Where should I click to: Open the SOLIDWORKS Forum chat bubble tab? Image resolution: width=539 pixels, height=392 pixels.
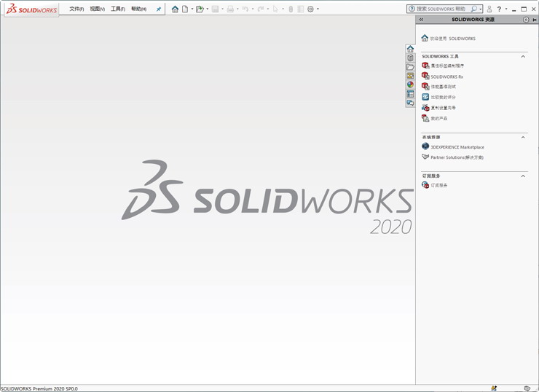[410, 103]
